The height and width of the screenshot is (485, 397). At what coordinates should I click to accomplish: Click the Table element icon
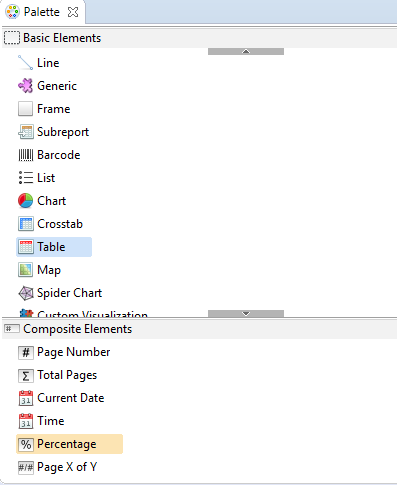point(25,247)
